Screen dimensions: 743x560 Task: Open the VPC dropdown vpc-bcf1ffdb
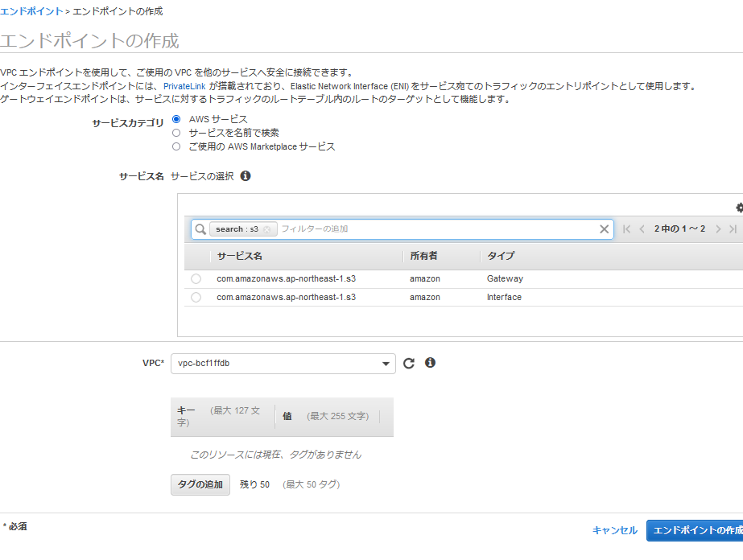(x=283, y=364)
